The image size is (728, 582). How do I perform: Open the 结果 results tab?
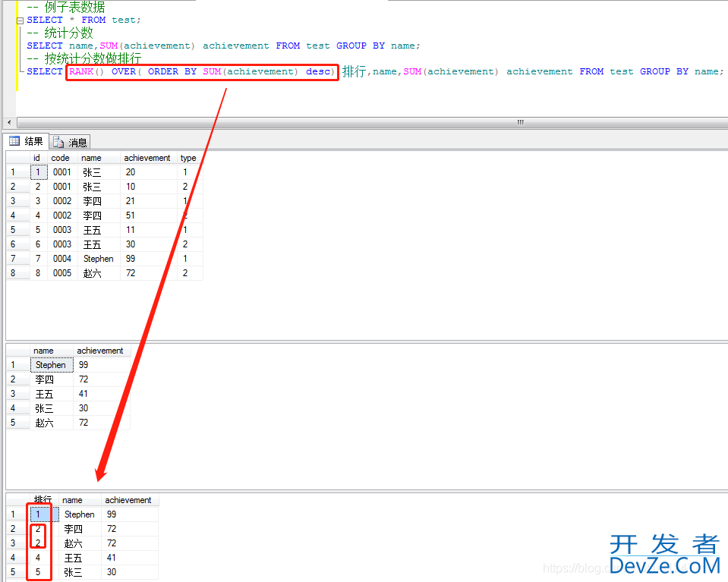coord(27,141)
